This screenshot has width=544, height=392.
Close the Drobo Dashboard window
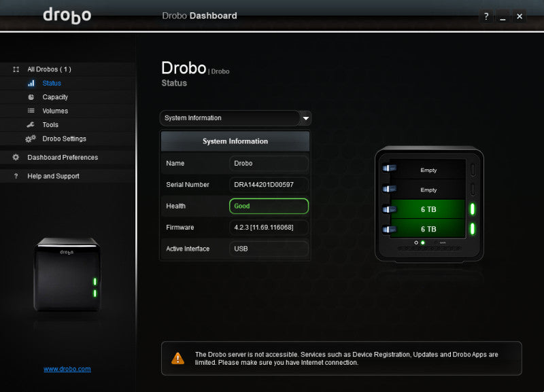click(x=520, y=16)
